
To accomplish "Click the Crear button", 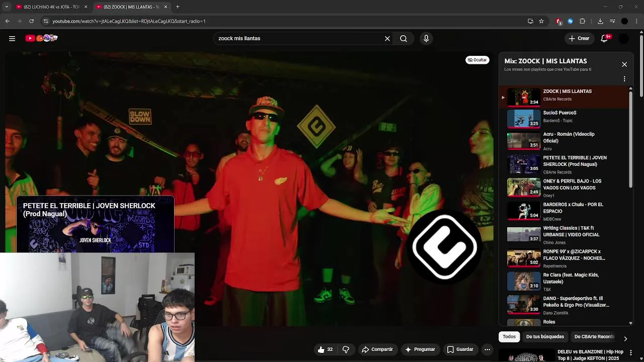I will tap(579, 38).
